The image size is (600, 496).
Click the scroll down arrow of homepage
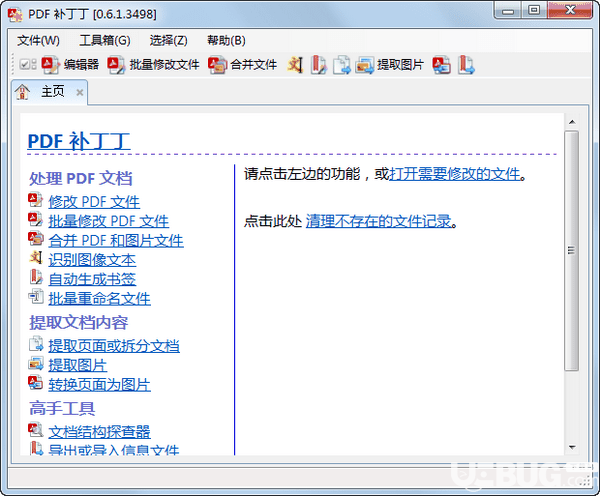(x=572, y=447)
